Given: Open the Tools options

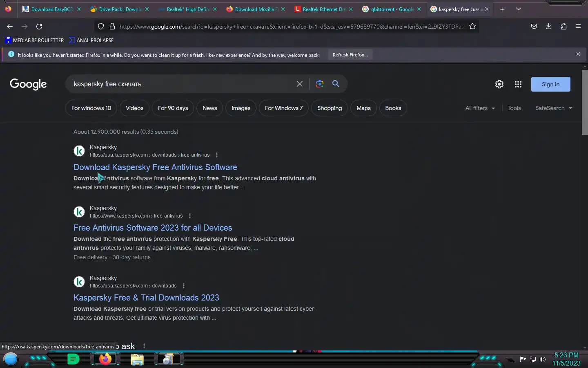Looking at the screenshot, I should tap(514, 108).
